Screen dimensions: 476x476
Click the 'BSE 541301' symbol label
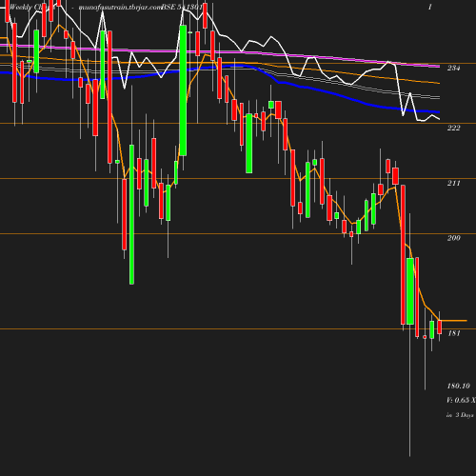(182, 7)
